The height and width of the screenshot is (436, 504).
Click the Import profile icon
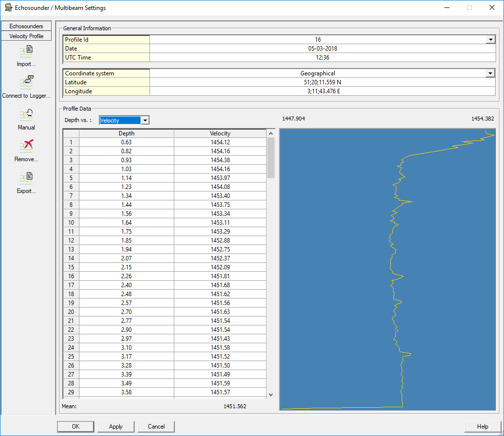(x=26, y=51)
